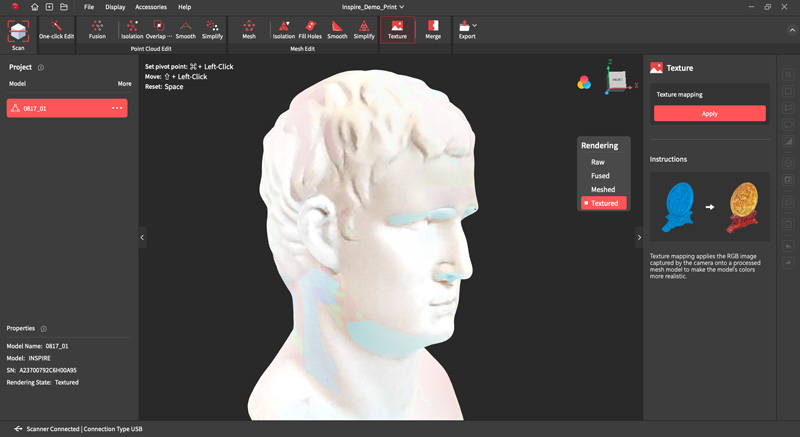Open project folder icon

[x=64, y=7]
